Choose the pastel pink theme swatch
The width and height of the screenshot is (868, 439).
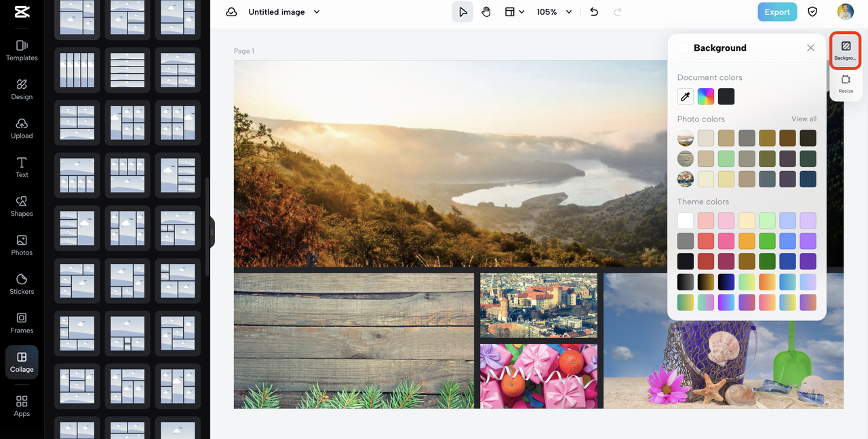(x=726, y=221)
